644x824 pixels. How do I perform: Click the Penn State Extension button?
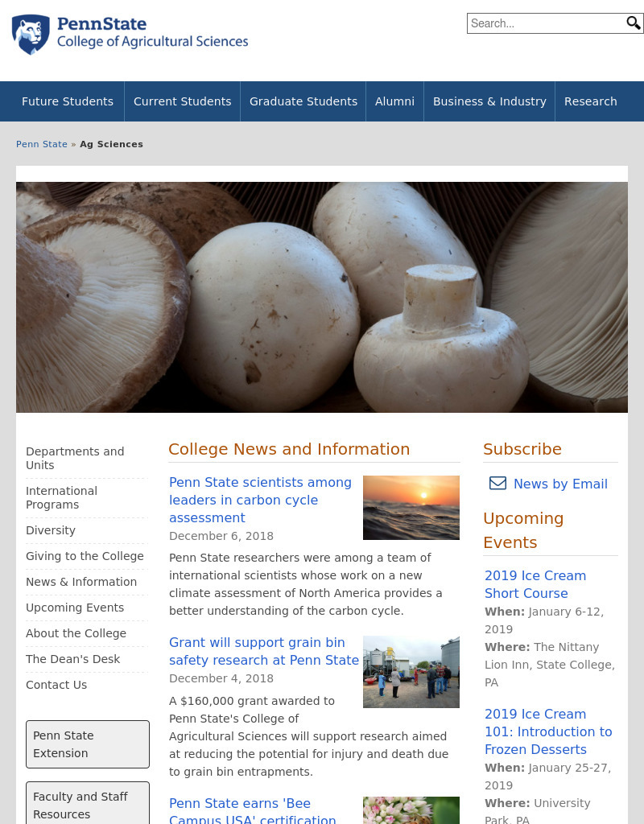coord(88,744)
